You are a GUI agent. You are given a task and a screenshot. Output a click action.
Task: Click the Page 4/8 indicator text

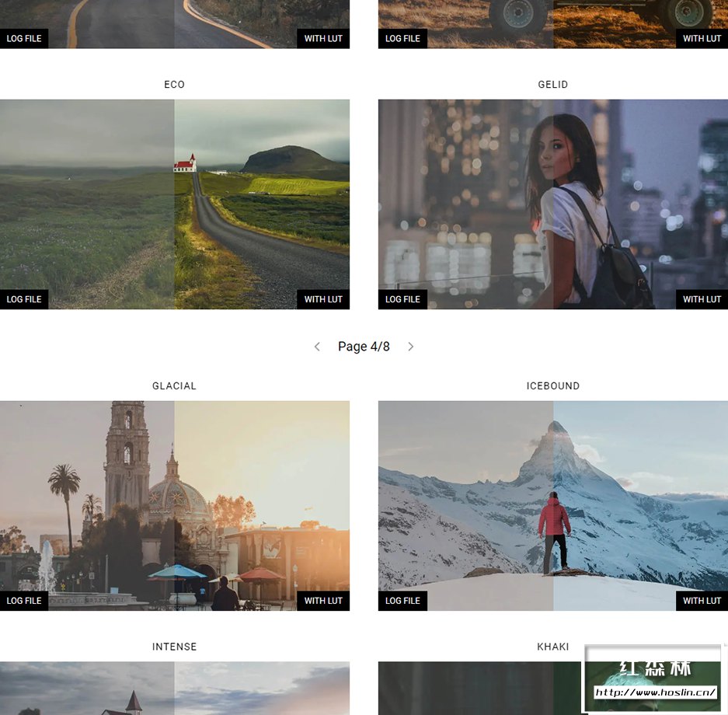364,347
